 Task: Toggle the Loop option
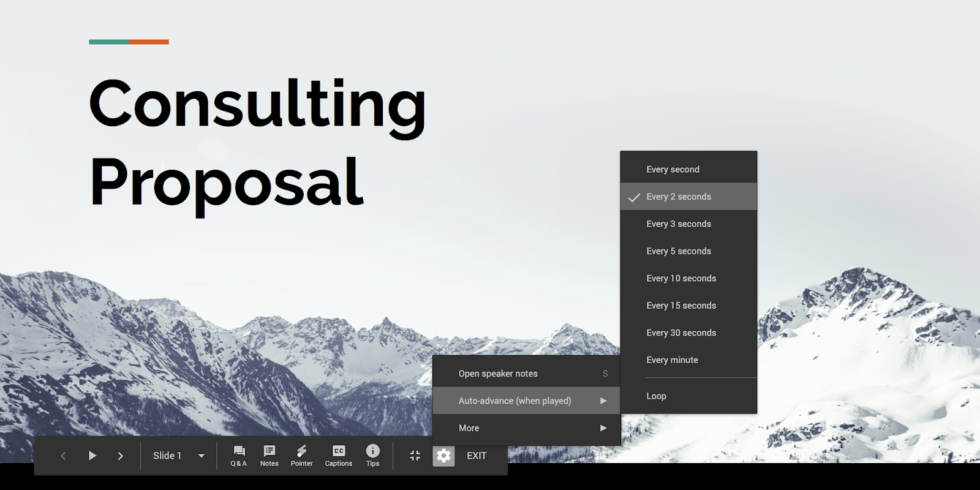coord(688,396)
